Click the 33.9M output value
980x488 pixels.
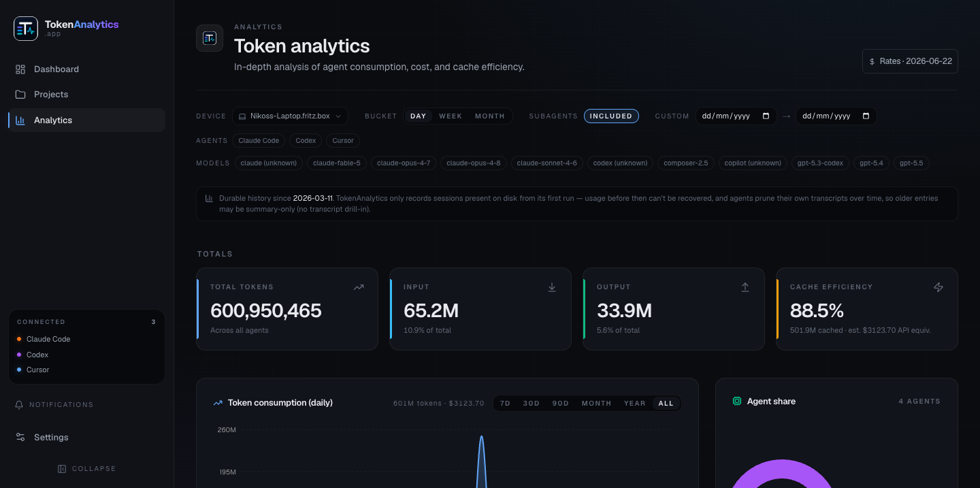pyautogui.click(x=624, y=311)
